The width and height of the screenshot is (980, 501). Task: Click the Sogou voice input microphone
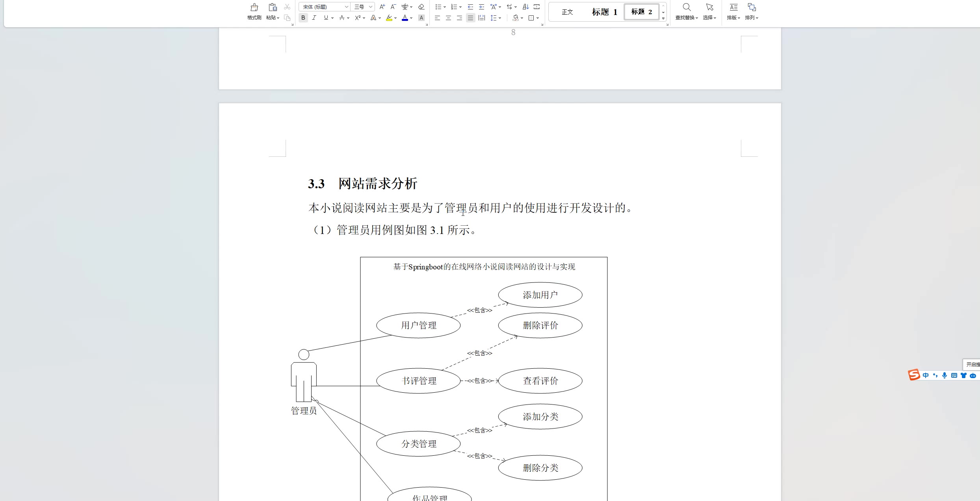click(x=945, y=375)
